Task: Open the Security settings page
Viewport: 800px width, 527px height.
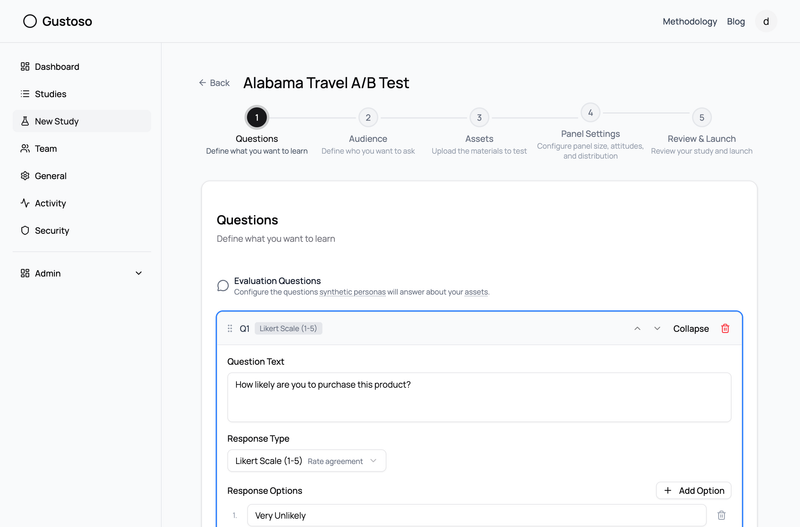Action: (x=52, y=230)
